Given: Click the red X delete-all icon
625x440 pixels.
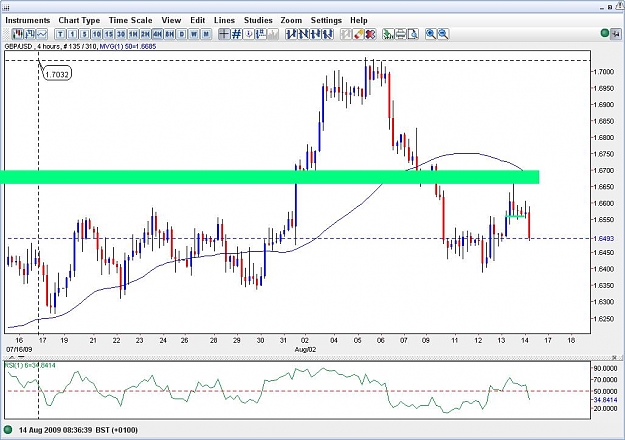Looking at the screenshot, I should pyautogui.click(x=371, y=34).
